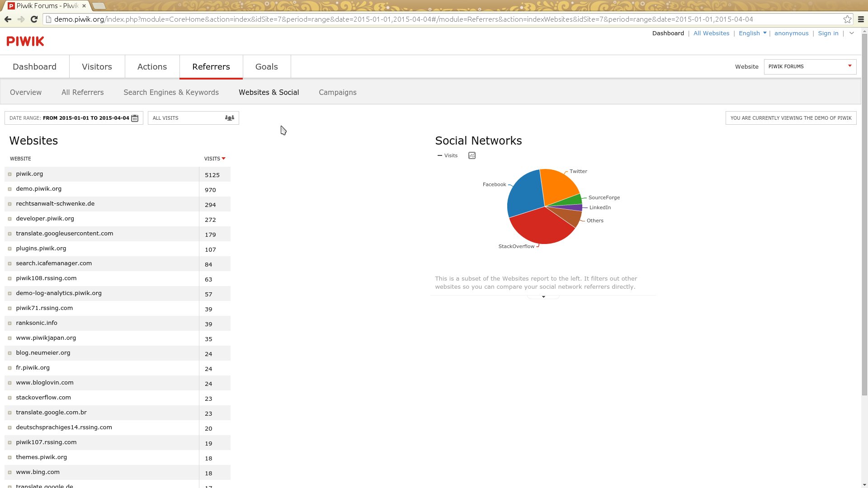Open the date range calendar icon

click(135, 118)
